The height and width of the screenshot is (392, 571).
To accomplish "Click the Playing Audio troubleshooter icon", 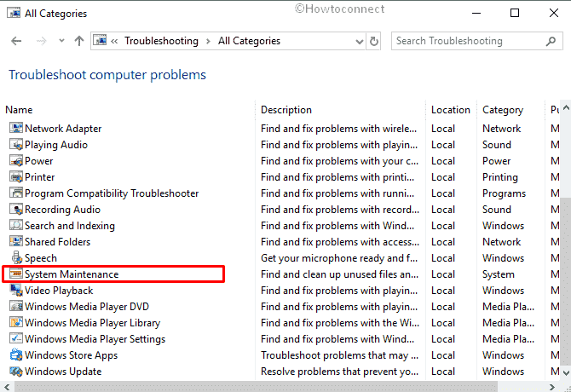I will (x=16, y=144).
